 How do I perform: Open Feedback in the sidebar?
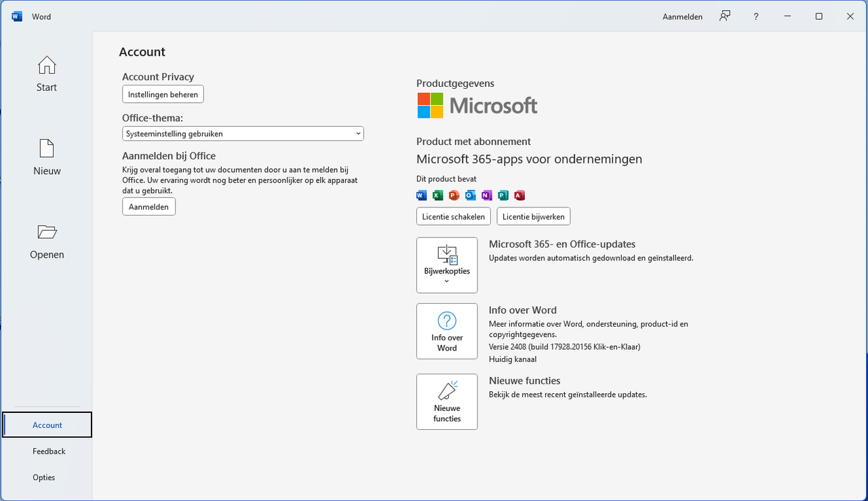(47, 451)
